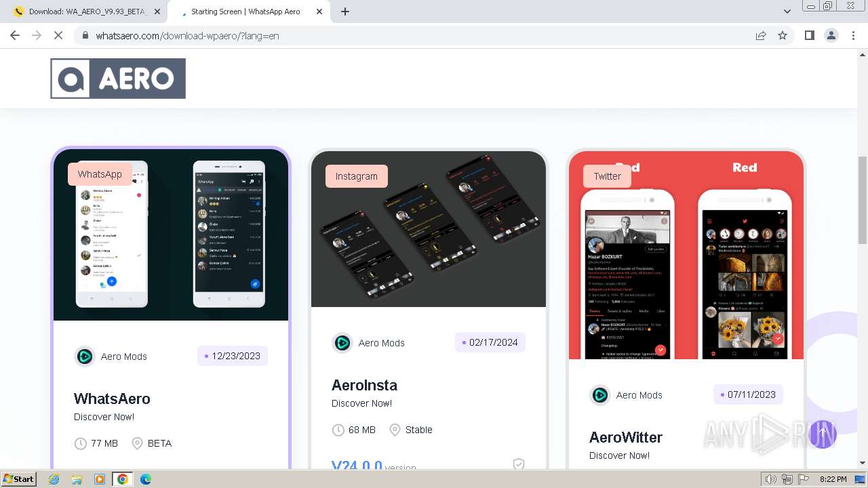Screen dimensions: 868x488
Task: Share this page from the address bar
Action: tap(761, 35)
